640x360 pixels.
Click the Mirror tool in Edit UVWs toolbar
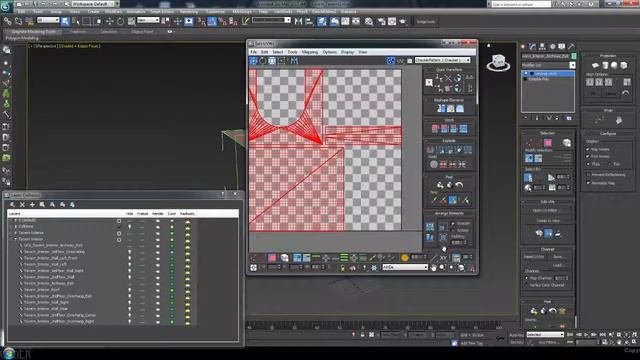coord(294,61)
